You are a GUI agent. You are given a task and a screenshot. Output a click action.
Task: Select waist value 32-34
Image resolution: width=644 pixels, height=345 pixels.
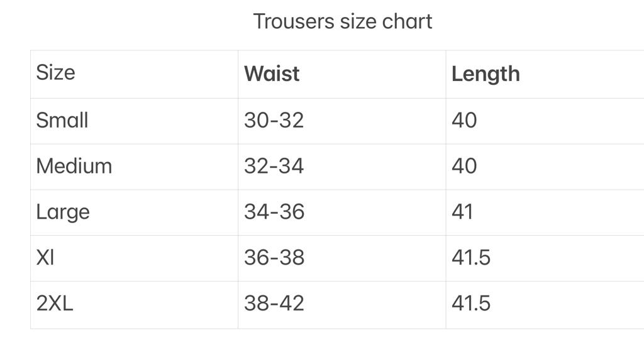tap(274, 166)
